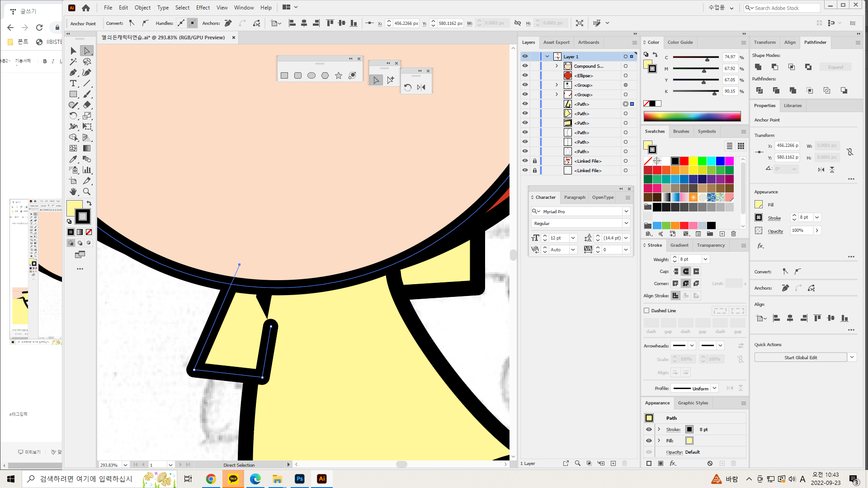The height and width of the screenshot is (488, 868).
Task: Open the Effect menu
Action: (x=203, y=8)
